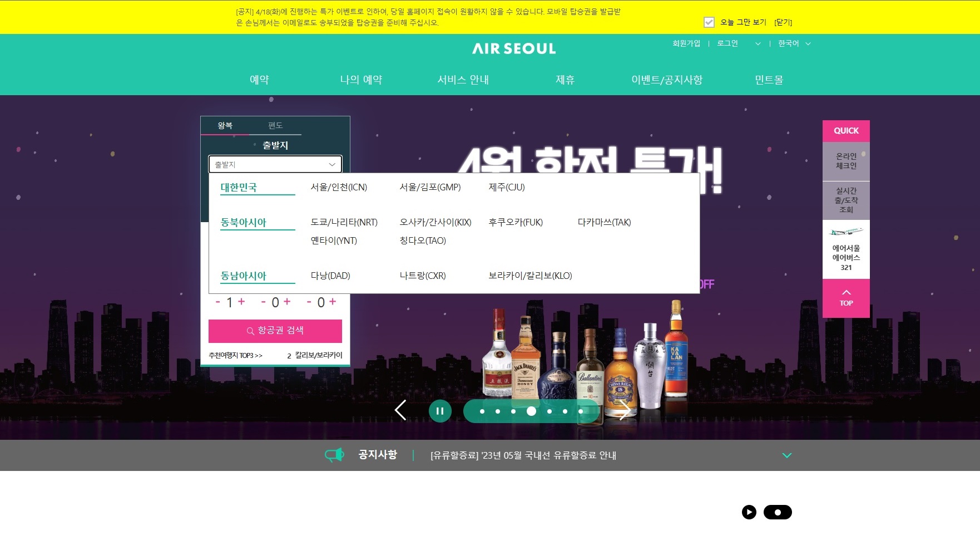This screenshot has width=980, height=540.
Task: Select the enlarged active slide dot
Action: click(531, 411)
